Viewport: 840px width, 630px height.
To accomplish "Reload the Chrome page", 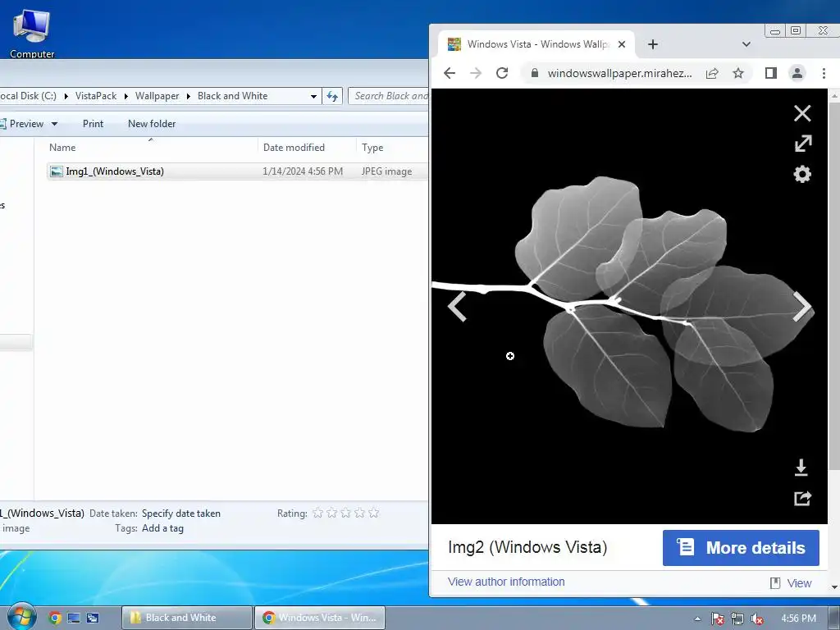I will [x=502, y=73].
